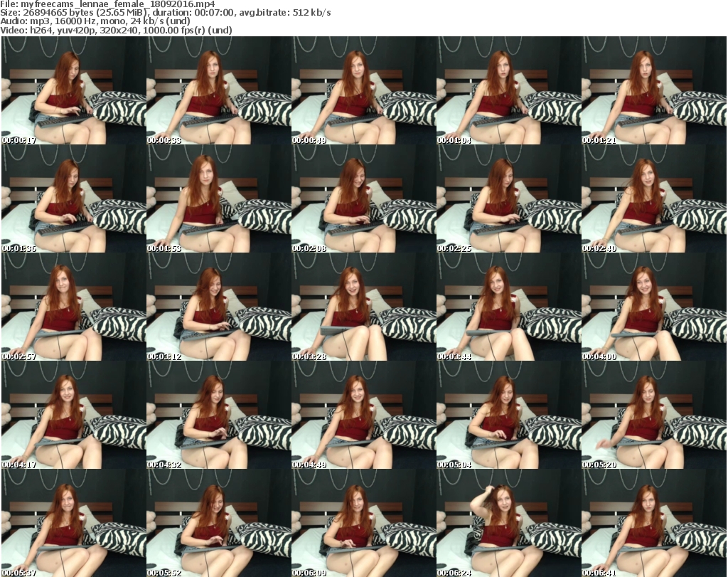Image resolution: width=728 pixels, height=577 pixels.
Task: Choose the frame stamped 00:05:04
Action: click(509, 415)
